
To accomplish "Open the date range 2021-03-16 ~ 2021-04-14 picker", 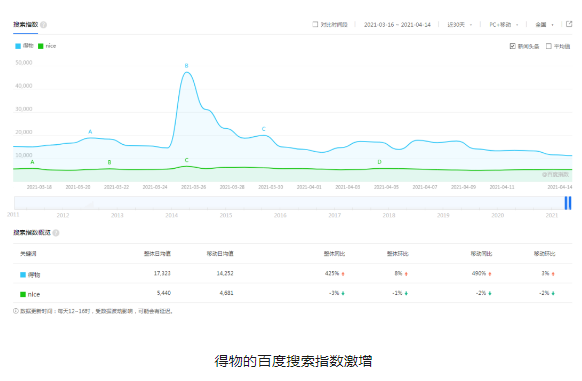I will point(397,25).
